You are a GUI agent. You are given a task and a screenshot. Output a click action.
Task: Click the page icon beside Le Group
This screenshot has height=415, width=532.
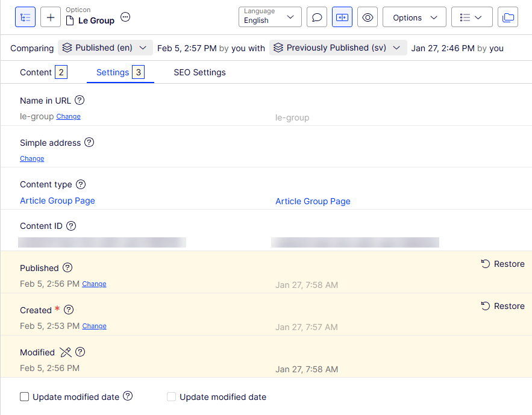[x=69, y=20]
